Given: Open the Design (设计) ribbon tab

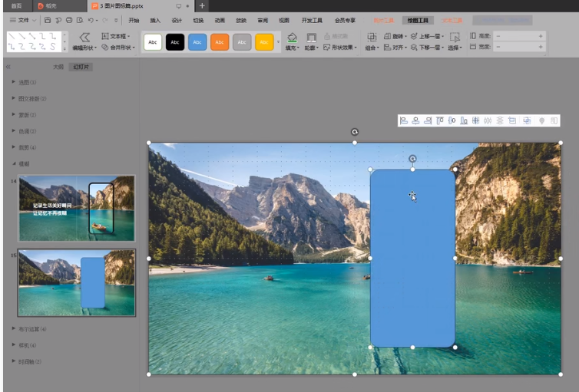Looking at the screenshot, I should click(177, 20).
